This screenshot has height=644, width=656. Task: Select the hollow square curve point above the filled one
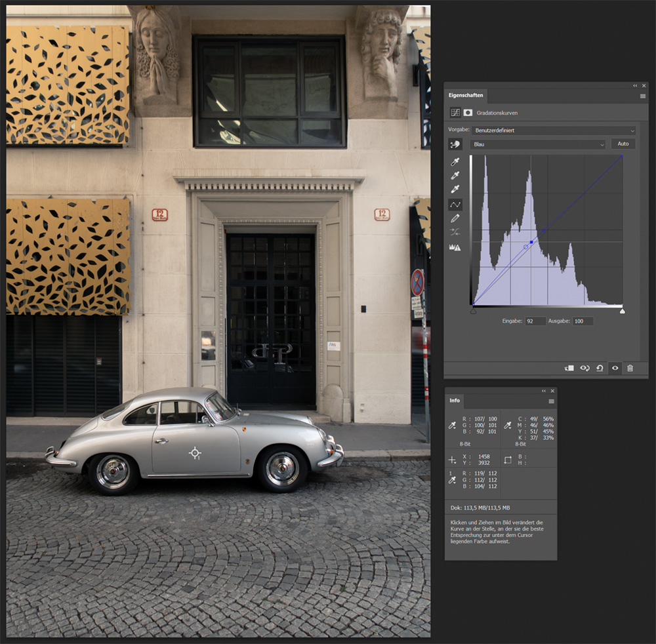(x=543, y=230)
